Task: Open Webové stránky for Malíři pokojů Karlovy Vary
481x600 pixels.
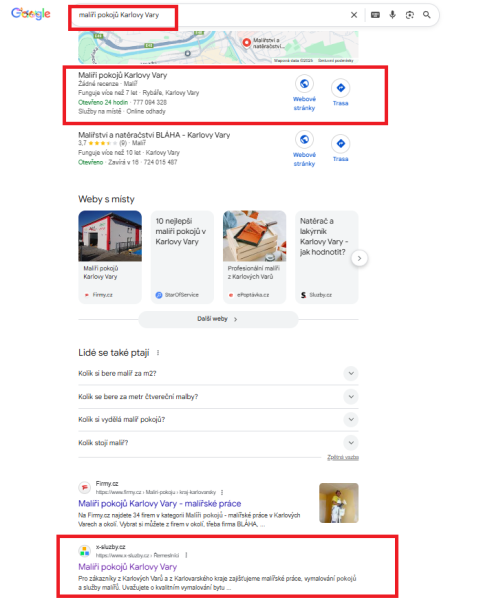Action: pyautogui.click(x=304, y=93)
